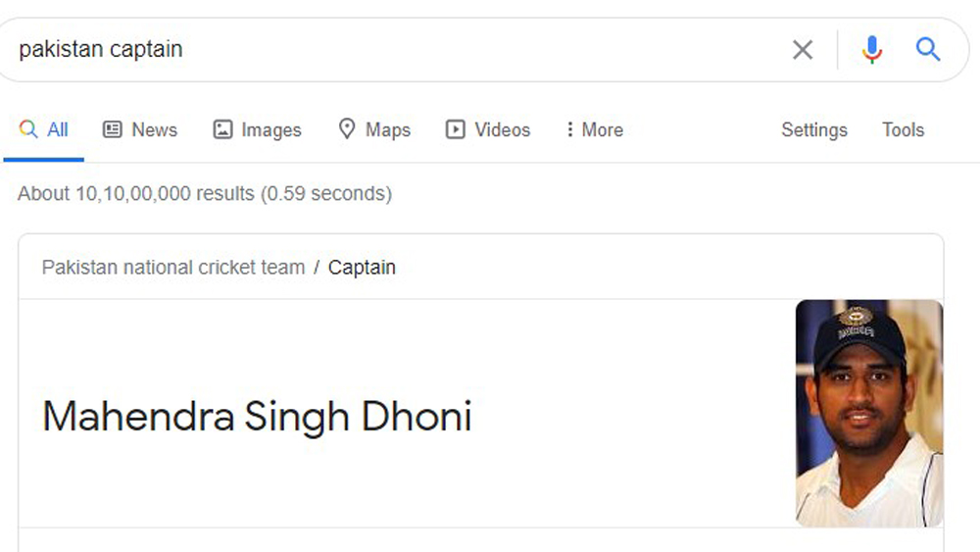Click the blue magnifier search button
980x552 pixels.
tap(928, 50)
